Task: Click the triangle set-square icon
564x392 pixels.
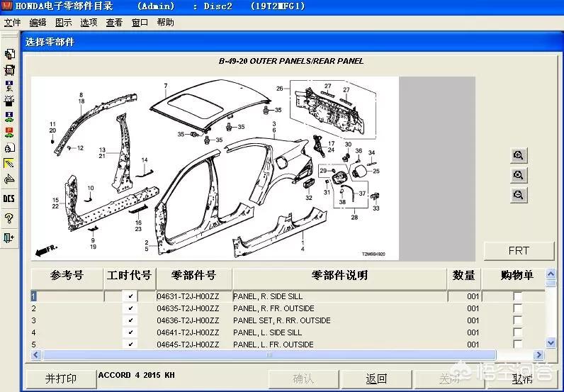Action: tap(9, 179)
